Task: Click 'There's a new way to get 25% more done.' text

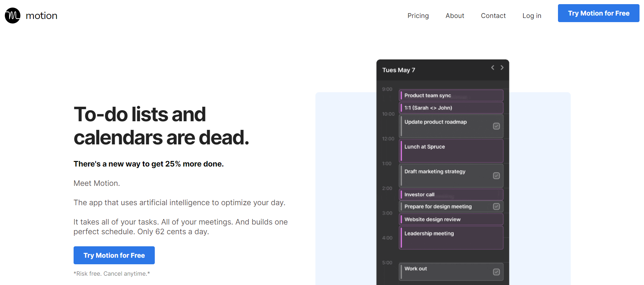Action: pos(149,164)
